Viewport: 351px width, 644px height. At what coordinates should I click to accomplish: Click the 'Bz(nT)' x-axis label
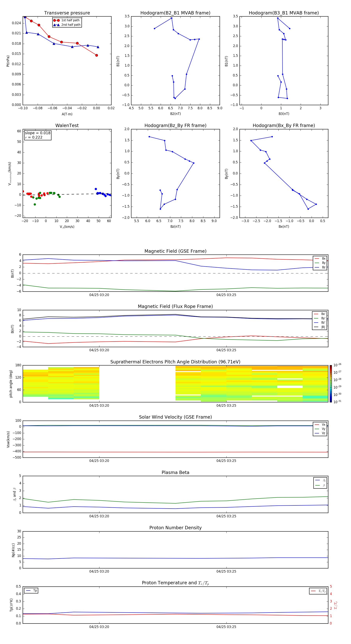(x=175, y=227)
